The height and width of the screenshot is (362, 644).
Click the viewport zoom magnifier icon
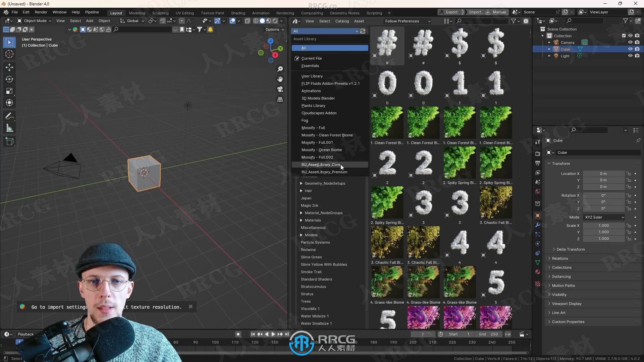(280, 69)
